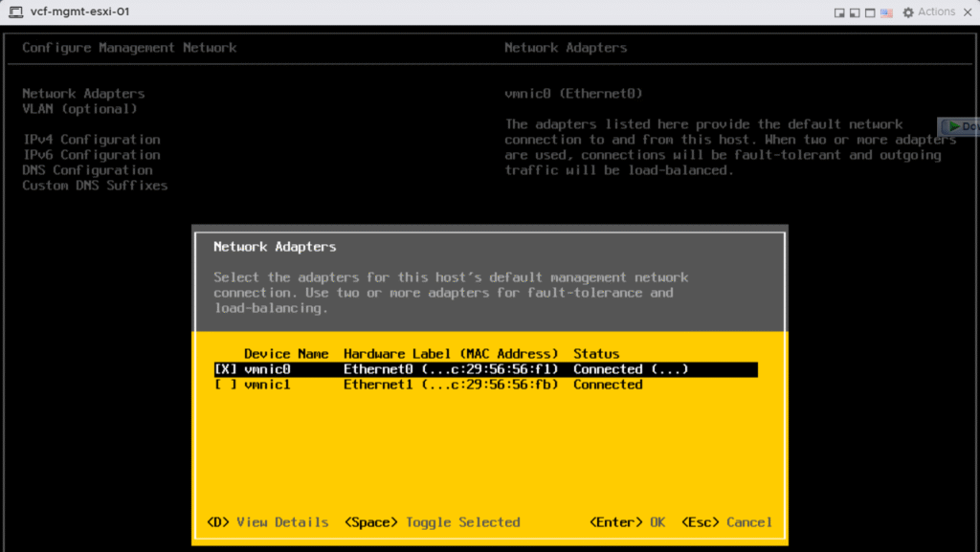
Task: Switch console to full window view icon
Action: 870,12
